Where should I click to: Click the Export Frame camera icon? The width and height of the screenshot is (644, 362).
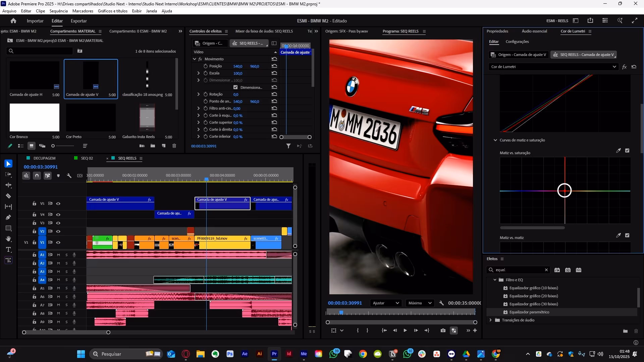tap(443, 330)
